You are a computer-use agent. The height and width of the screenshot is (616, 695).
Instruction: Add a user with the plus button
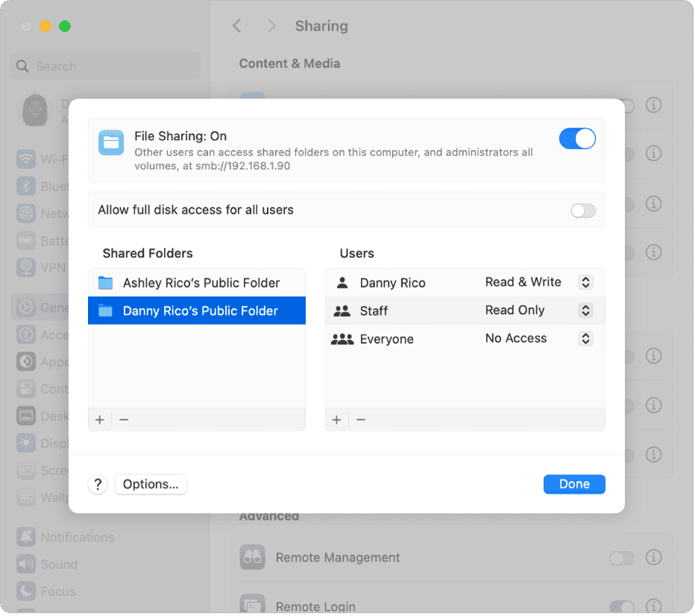[x=337, y=420]
